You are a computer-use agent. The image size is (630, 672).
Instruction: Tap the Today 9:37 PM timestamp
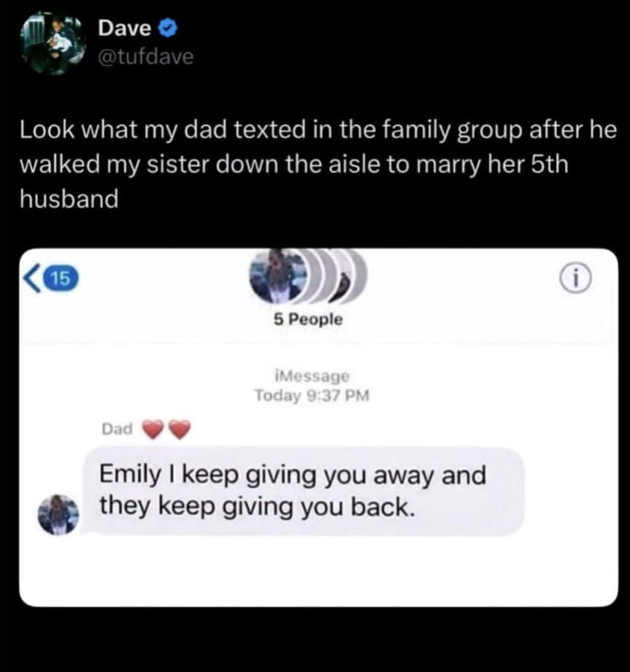coord(312,395)
